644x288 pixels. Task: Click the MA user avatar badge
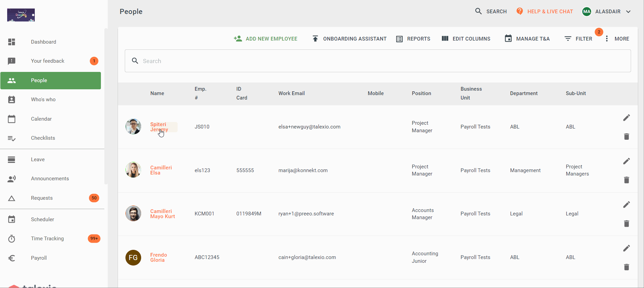pos(587,12)
